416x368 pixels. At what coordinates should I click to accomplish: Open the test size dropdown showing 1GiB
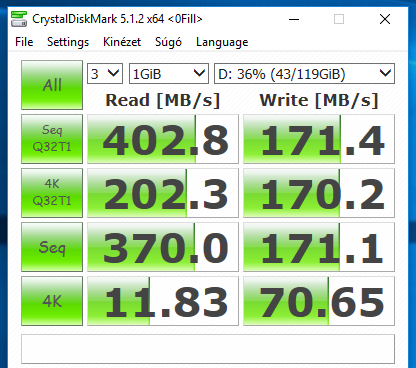tap(169, 73)
